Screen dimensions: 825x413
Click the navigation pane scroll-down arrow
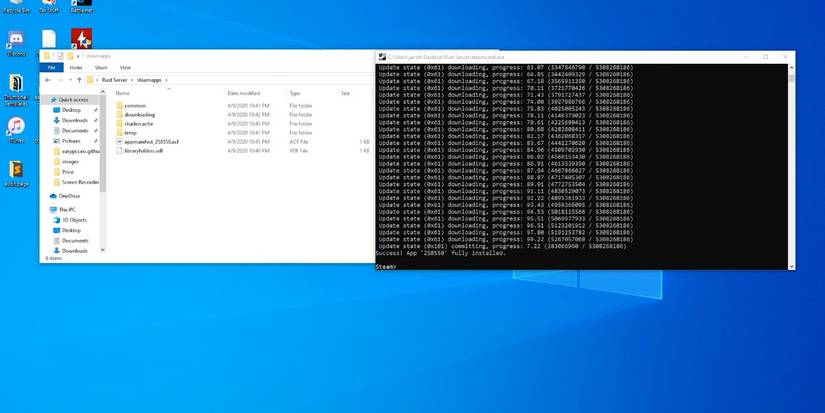click(x=103, y=250)
